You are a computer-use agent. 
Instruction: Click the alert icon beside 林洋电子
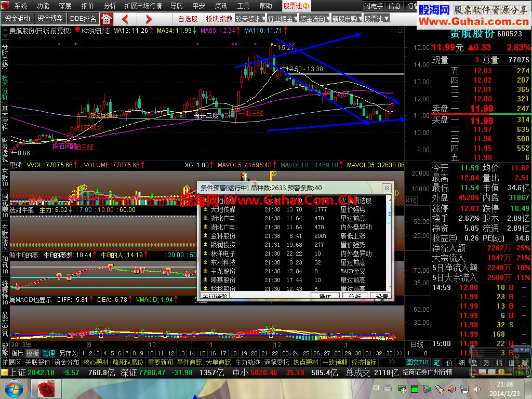(x=205, y=254)
